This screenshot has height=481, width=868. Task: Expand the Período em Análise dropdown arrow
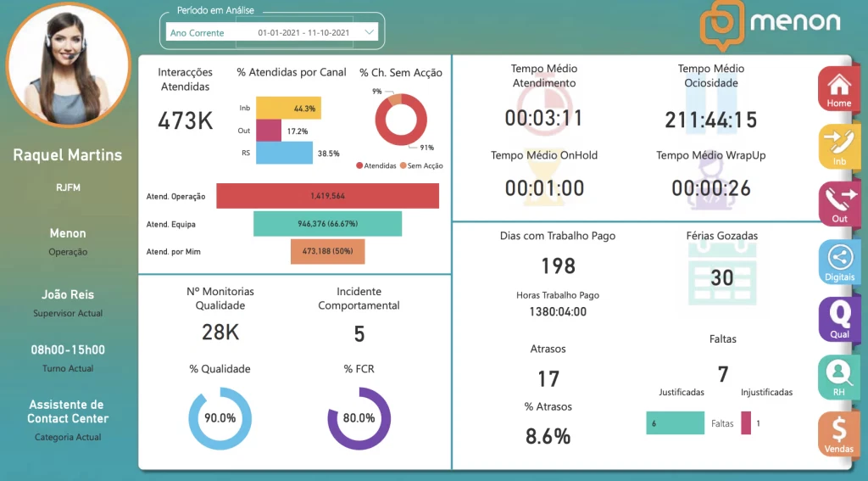click(370, 32)
